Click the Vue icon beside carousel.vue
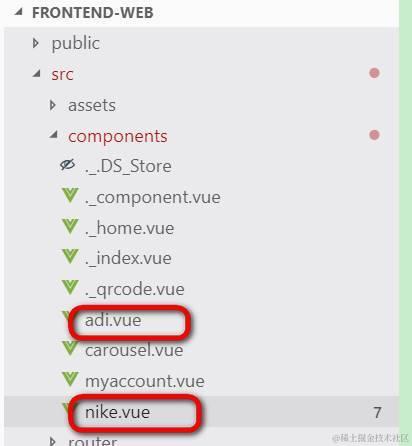 pos(70,348)
